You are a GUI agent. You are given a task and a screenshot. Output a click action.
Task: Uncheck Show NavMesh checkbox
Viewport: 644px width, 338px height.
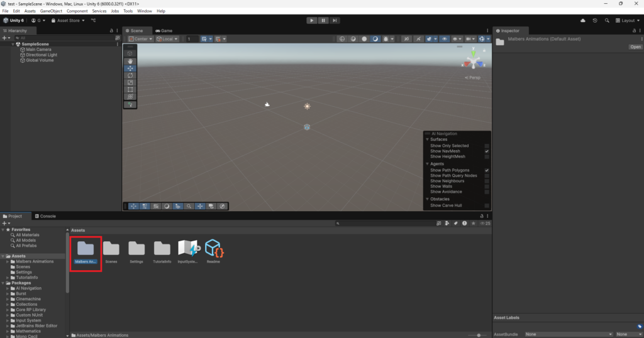[487, 151]
